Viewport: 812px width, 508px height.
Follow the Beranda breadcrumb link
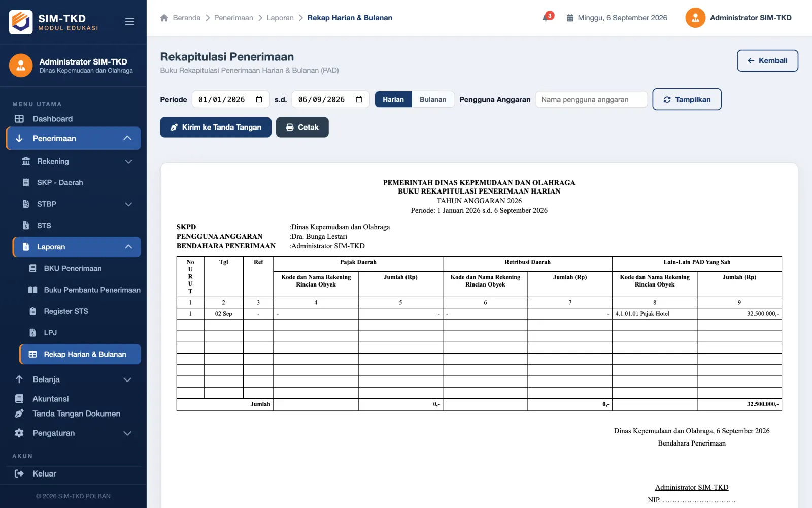click(186, 18)
